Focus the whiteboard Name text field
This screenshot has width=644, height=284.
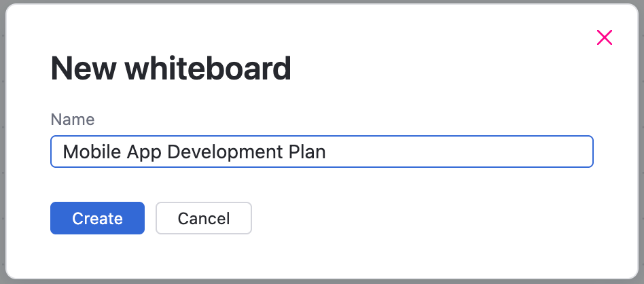click(321, 152)
